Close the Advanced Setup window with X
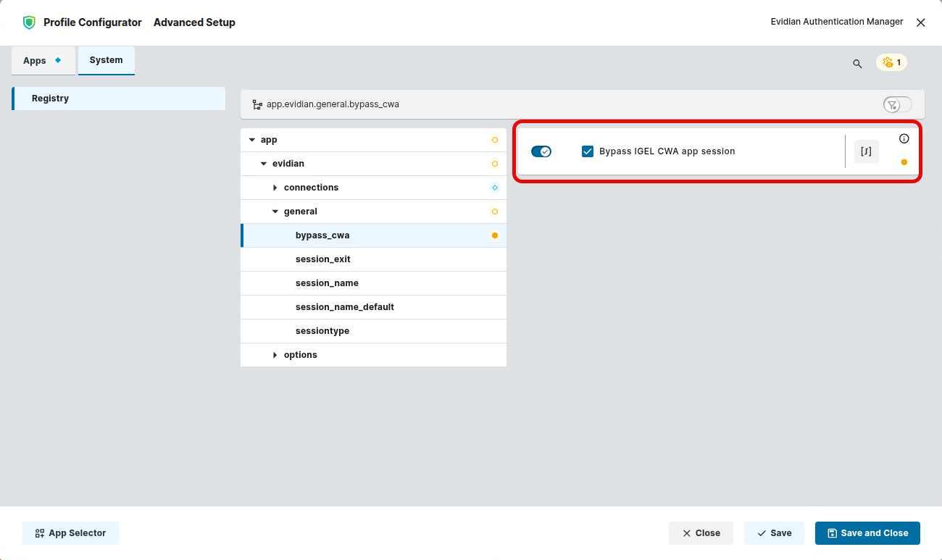The height and width of the screenshot is (560, 942). (x=921, y=22)
